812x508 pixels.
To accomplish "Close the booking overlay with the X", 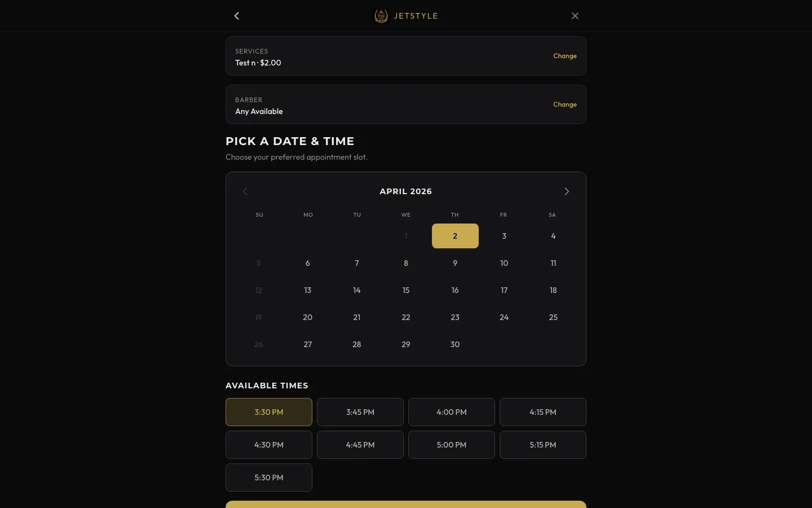I will pyautogui.click(x=575, y=16).
